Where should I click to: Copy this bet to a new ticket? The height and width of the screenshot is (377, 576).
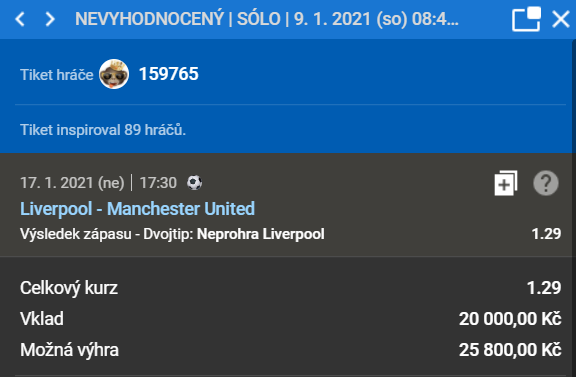506,183
